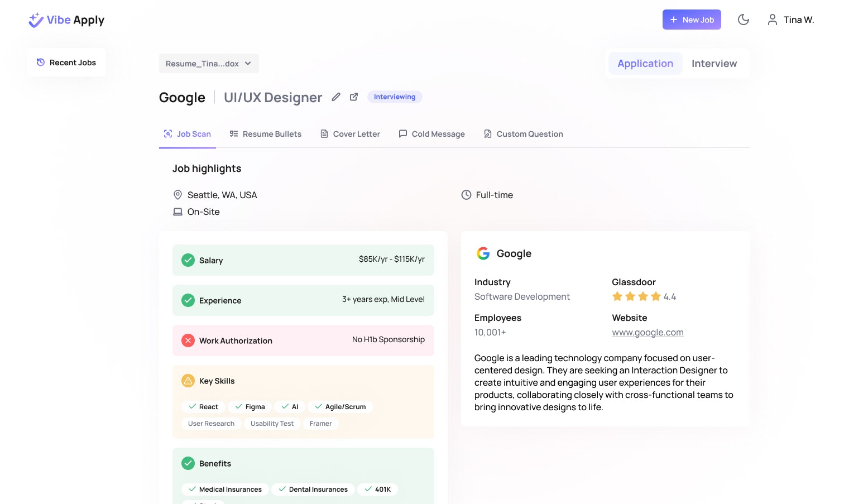Click the location pin icon
Viewport: 844px width, 504px height.
click(178, 195)
